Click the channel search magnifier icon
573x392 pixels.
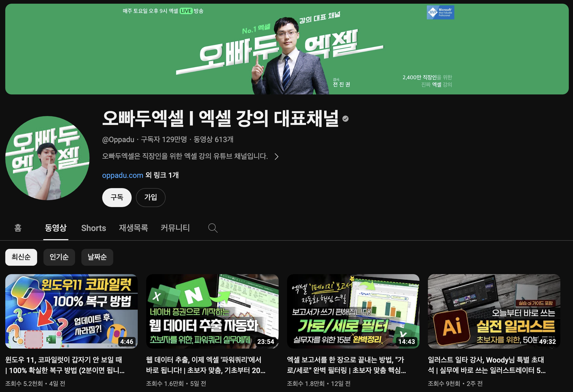213,228
